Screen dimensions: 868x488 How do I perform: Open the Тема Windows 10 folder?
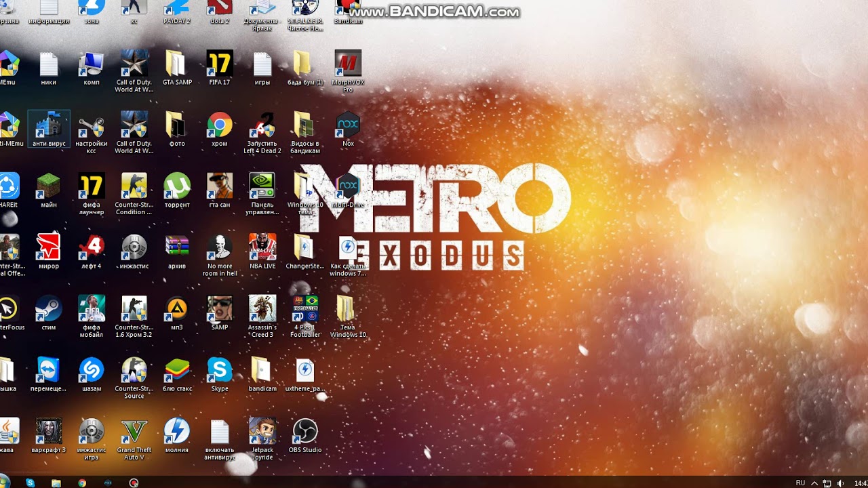pyautogui.click(x=348, y=317)
